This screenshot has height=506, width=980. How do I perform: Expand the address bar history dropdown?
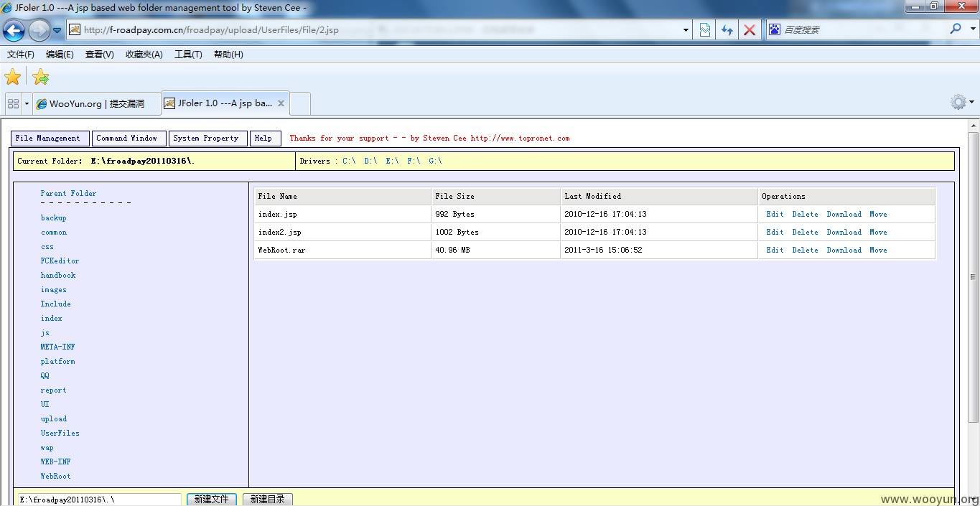coord(686,30)
